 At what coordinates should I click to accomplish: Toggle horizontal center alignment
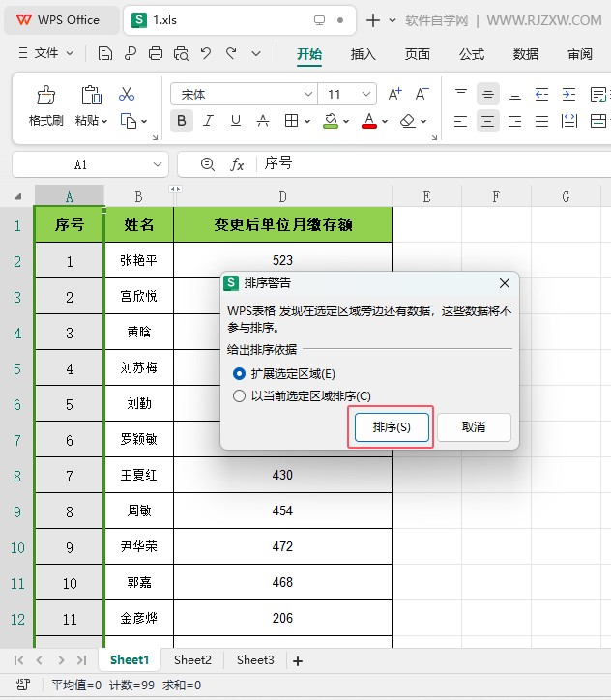click(x=488, y=121)
